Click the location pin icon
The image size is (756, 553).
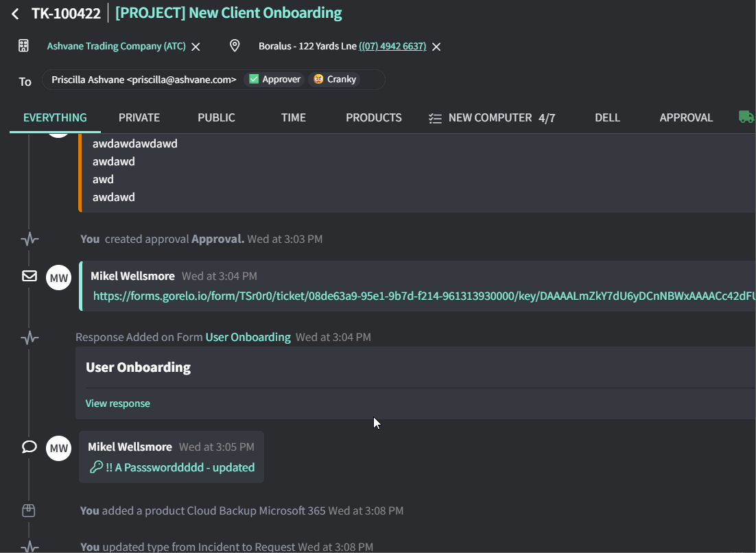[x=235, y=46]
